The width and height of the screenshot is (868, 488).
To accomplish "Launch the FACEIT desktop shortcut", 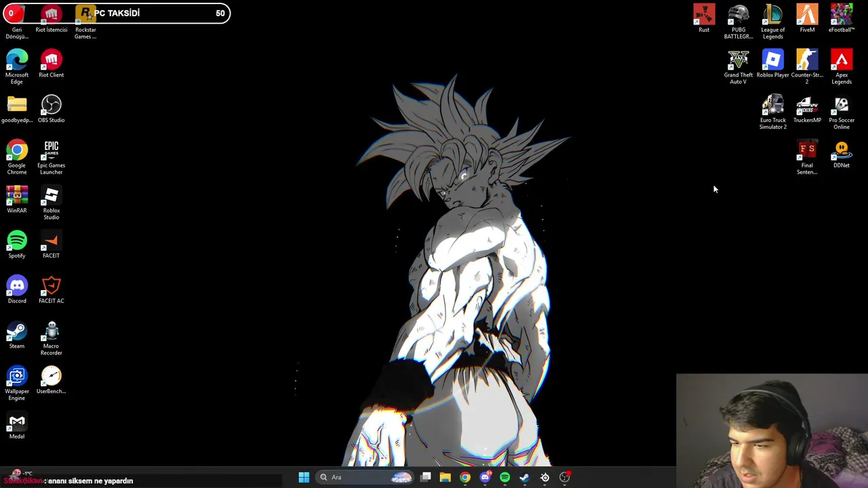I will pyautogui.click(x=51, y=244).
